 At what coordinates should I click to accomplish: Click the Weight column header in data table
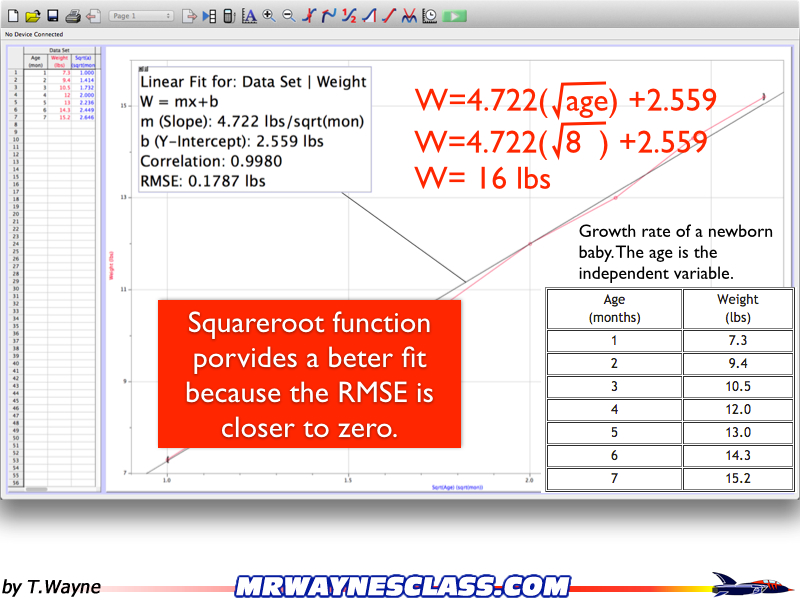tap(59, 62)
